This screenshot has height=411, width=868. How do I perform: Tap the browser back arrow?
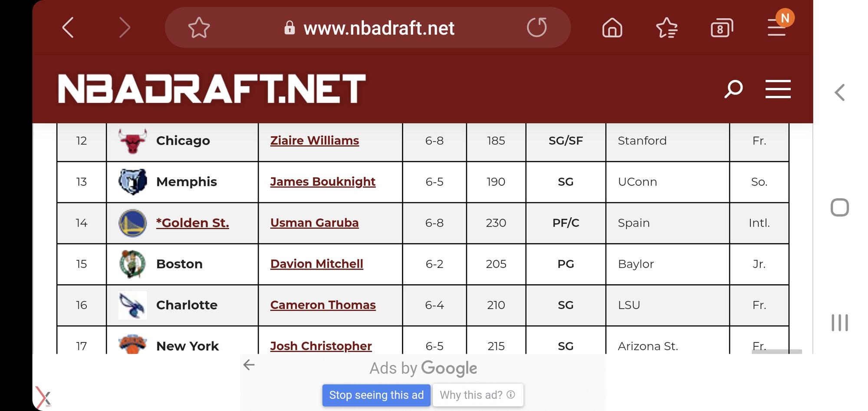tap(68, 28)
